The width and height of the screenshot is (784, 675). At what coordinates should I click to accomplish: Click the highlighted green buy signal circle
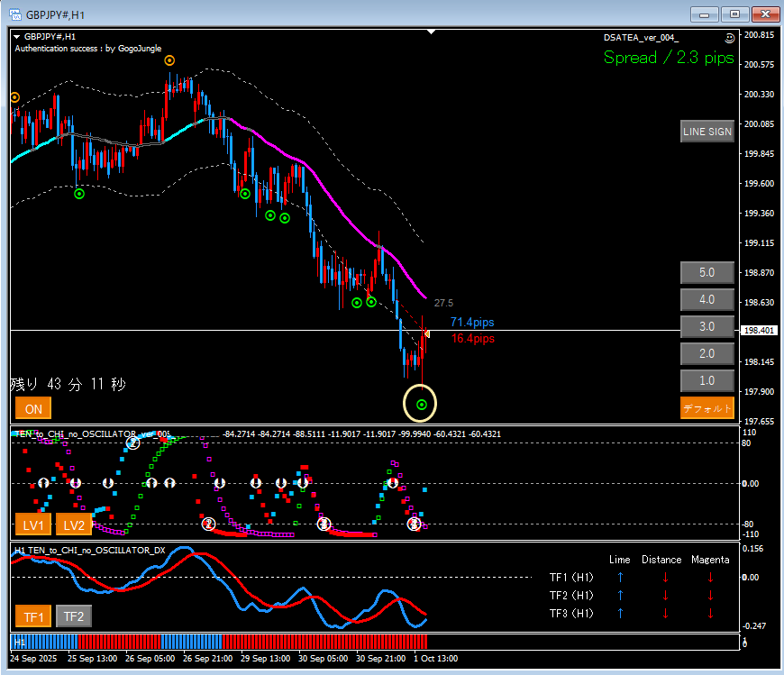[422, 405]
